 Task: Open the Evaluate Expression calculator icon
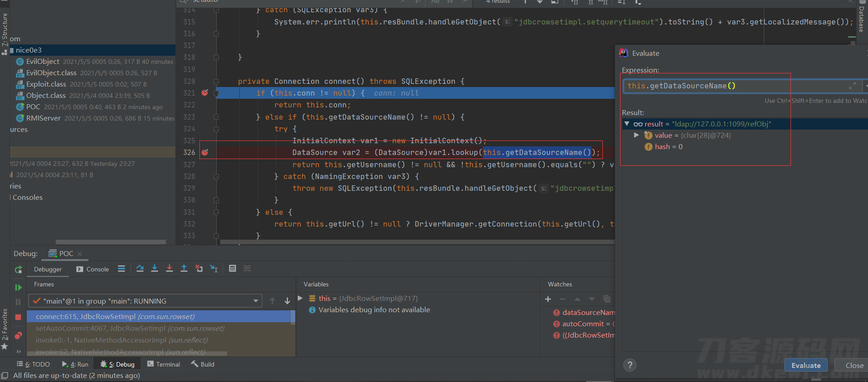tap(233, 269)
